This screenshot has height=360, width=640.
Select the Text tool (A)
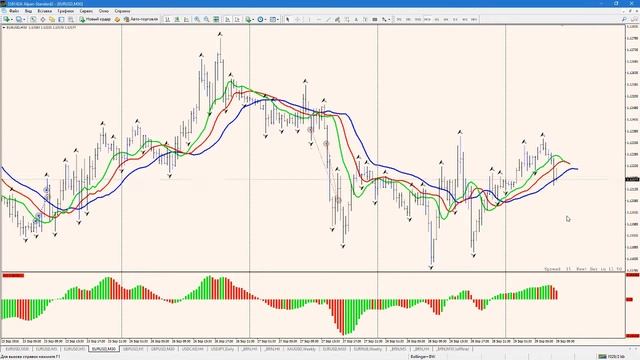pyautogui.click(x=356, y=19)
